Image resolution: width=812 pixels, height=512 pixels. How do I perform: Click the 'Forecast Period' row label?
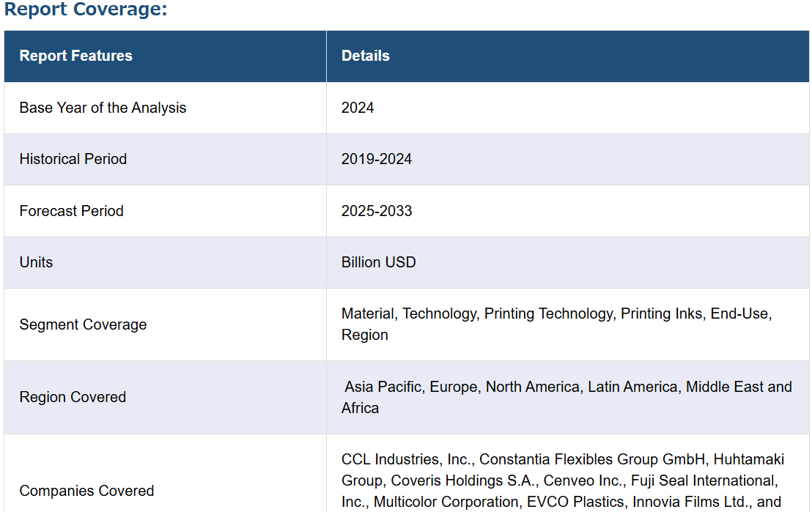[72, 211]
